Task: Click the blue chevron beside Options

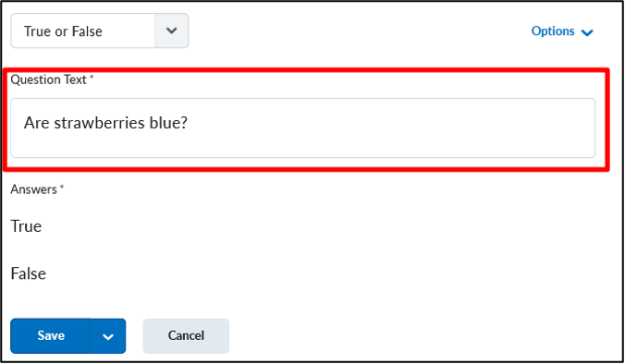Action: pyautogui.click(x=587, y=32)
